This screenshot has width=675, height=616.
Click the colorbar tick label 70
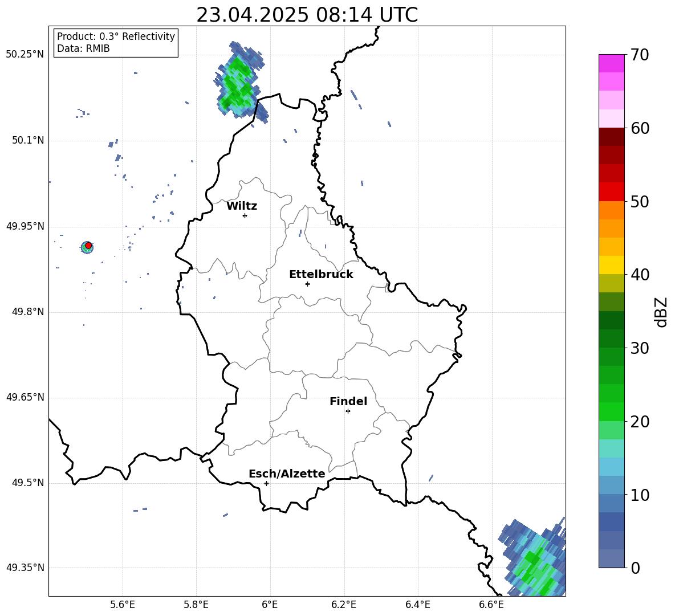[640, 55]
